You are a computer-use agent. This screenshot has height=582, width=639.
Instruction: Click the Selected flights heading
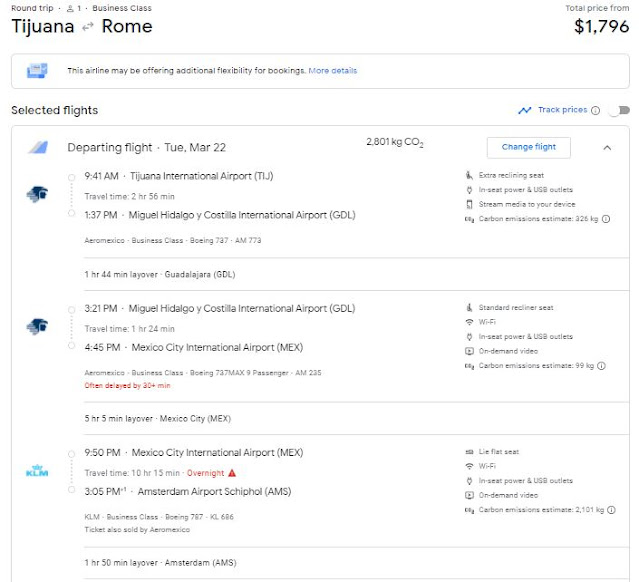pyautogui.click(x=55, y=110)
